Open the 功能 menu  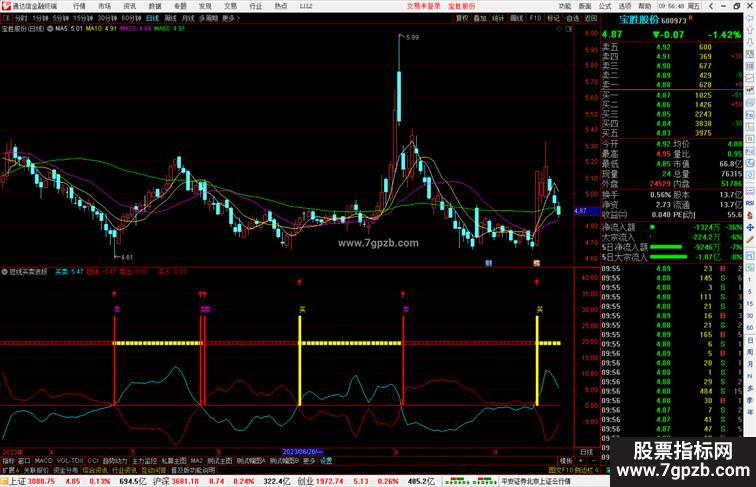pyautogui.click(x=565, y=6)
